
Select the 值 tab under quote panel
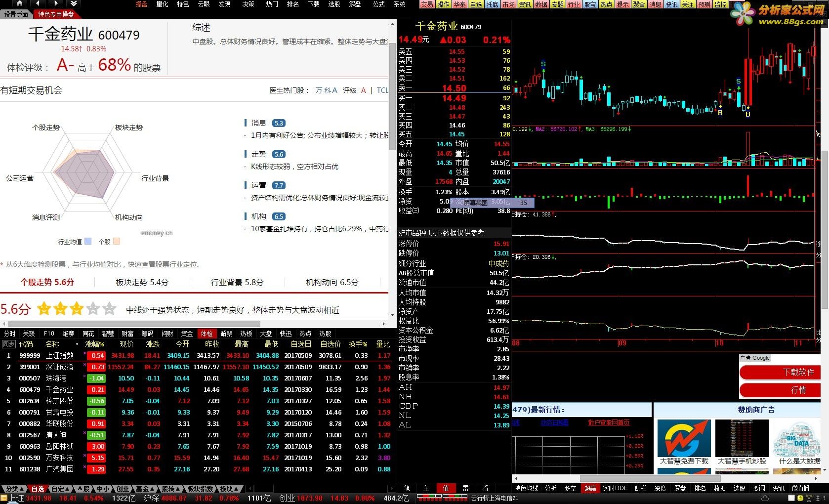[x=446, y=488]
